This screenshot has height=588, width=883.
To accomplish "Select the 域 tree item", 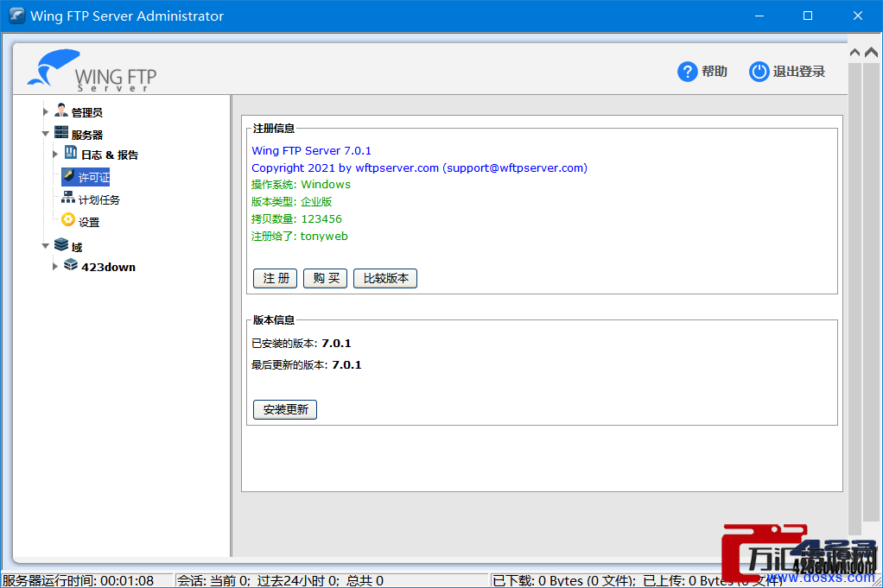I will [77, 247].
